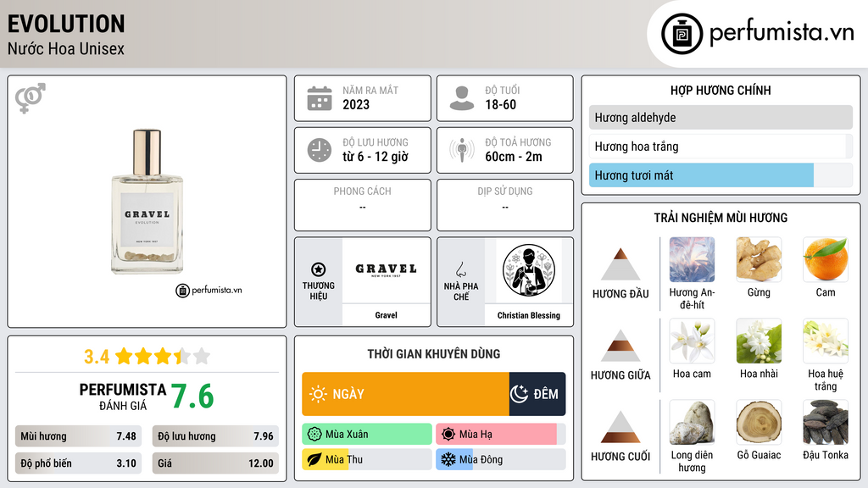Click the perfumista.vn perfume bottle logo icon
The width and height of the screenshot is (868, 488).
[682, 34]
